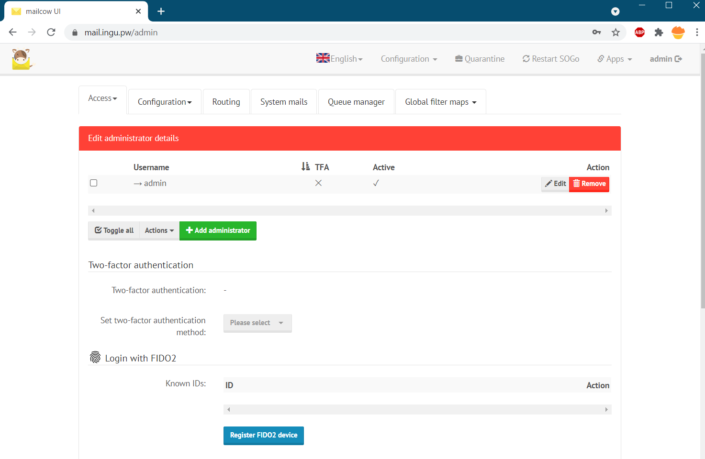705x459 pixels.
Task: Click the password key icon in address bar
Action: (x=597, y=32)
